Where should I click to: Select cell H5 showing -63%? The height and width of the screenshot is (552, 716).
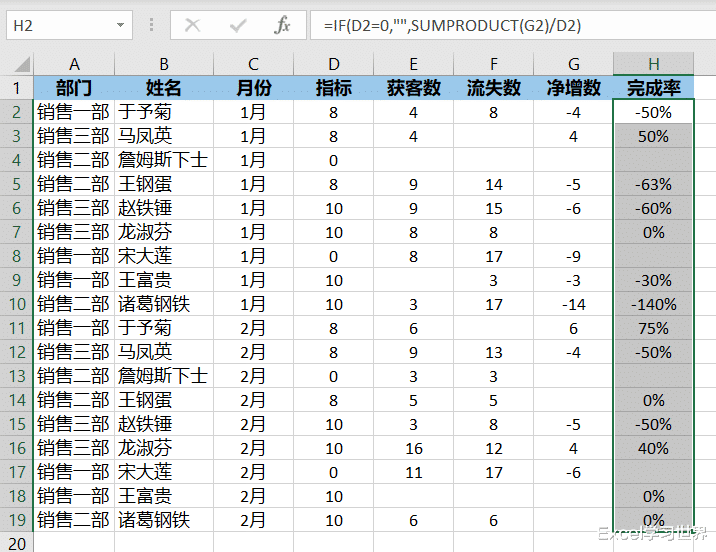click(654, 184)
